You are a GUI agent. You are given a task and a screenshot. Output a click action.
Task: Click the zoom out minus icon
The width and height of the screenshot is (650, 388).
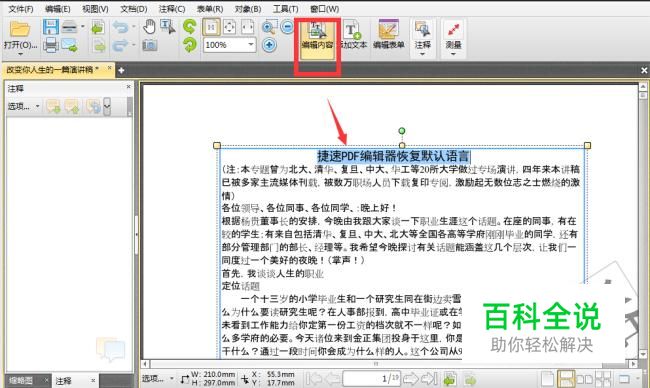(287, 27)
